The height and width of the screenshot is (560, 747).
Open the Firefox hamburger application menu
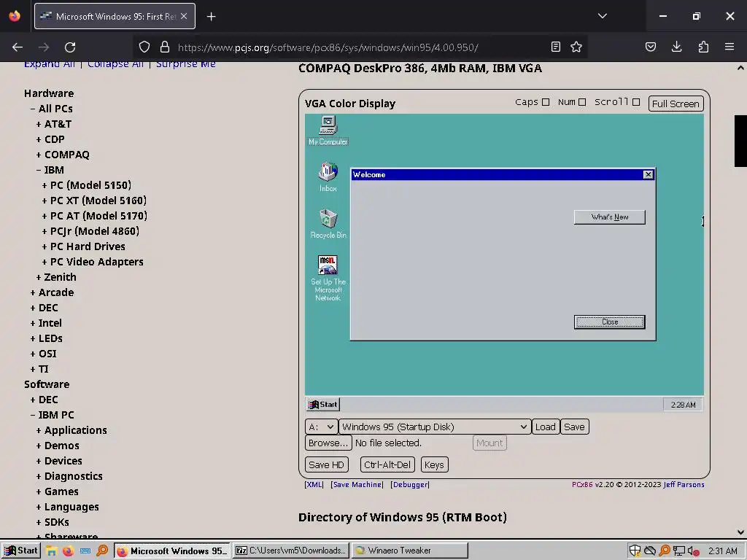click(729, 47)
